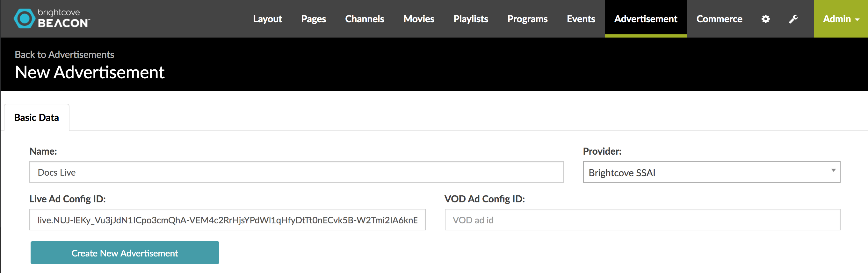Image resolution: width=868 pixels, height=273 pixels.
Task: Focus the Name field containing Docs Live
Action: pos(297,172)
